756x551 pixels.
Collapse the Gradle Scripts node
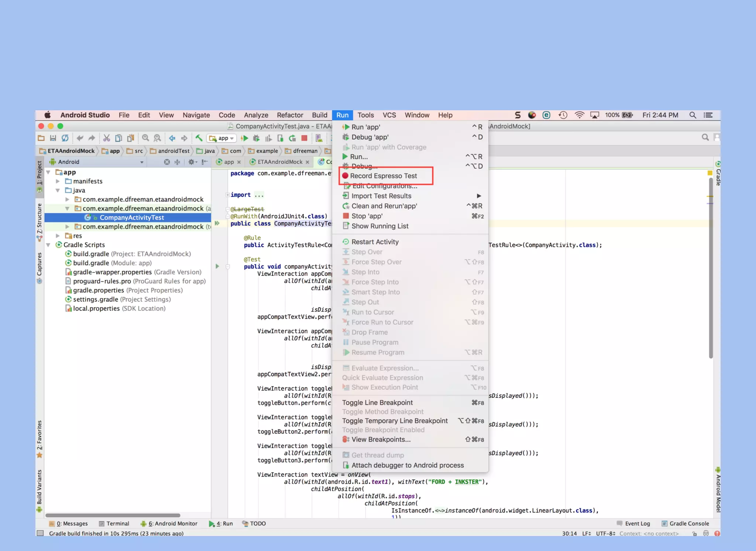click(x=48, y=245)
